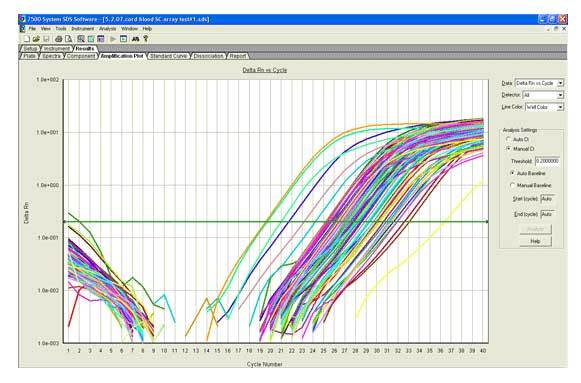The width and height of the screenshot is (581, 383).
Task: Click the AB toolbar icon
Action: pyautogui.click(x=135, y=39)
